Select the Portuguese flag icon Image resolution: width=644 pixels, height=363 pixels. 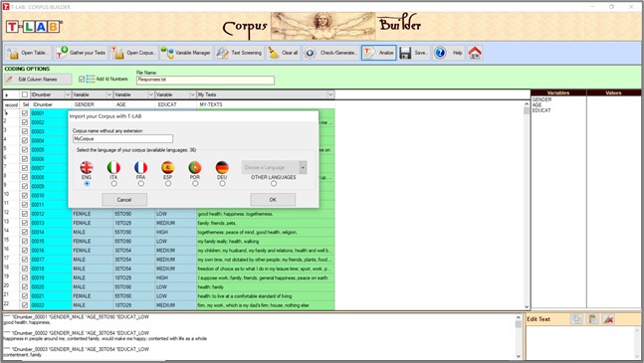(x=195, y=167)
